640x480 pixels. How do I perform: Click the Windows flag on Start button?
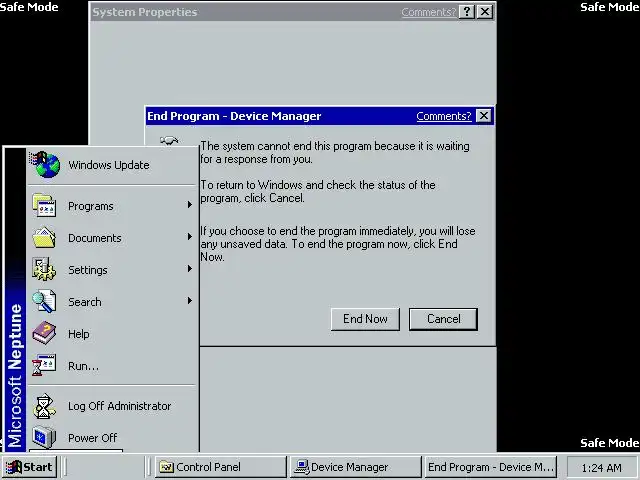[x=14, y=467]
